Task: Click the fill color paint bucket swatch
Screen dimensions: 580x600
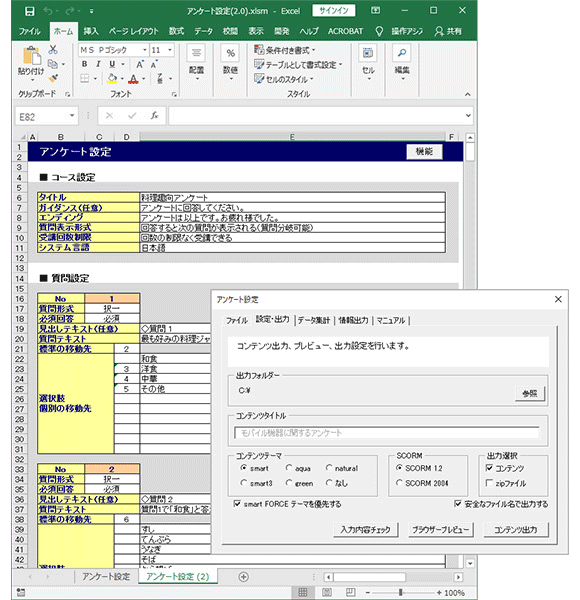Action: (112, 79)
